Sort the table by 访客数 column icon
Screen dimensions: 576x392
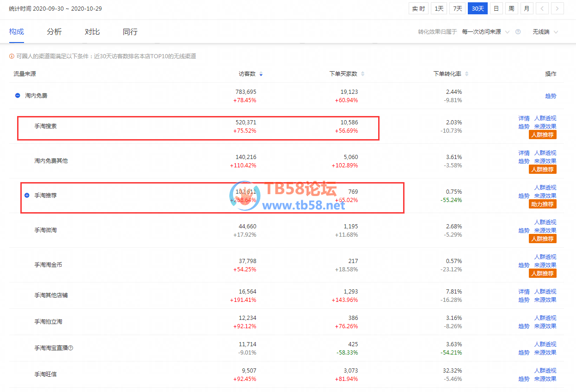(261, 74)
